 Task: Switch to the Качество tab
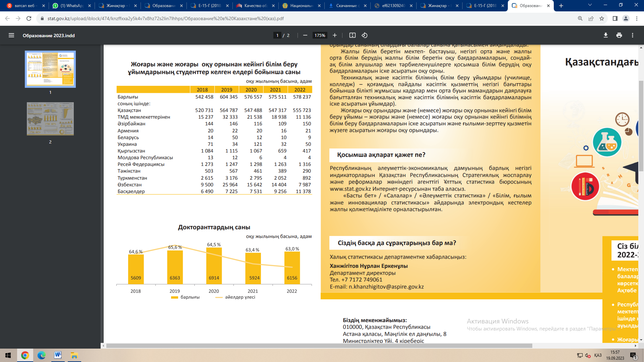[x=255, y=6]
